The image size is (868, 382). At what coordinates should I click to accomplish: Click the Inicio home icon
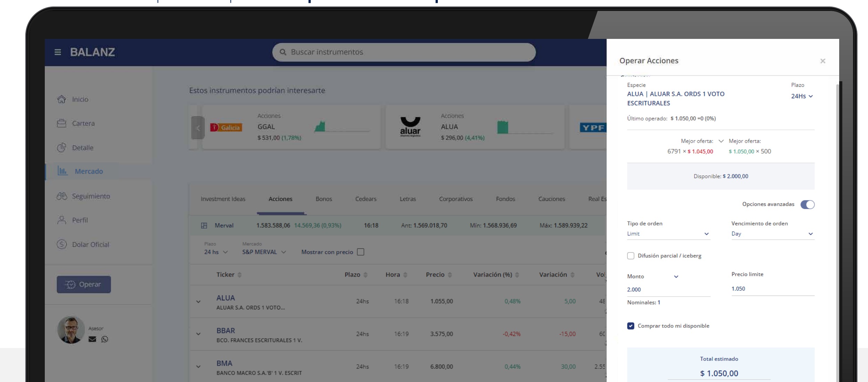(61, 99)
